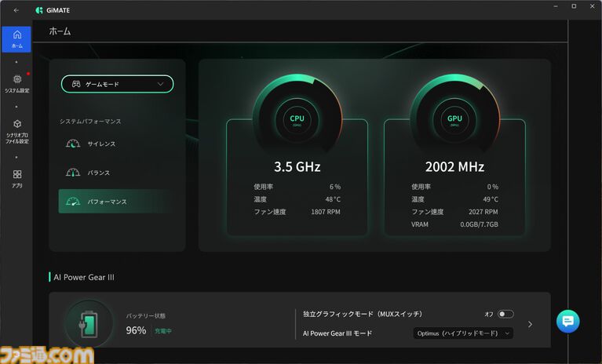The image size is (602, 364).
Task: Click the サイレンス moon gauge icon
Action: (x=73, y=144)
